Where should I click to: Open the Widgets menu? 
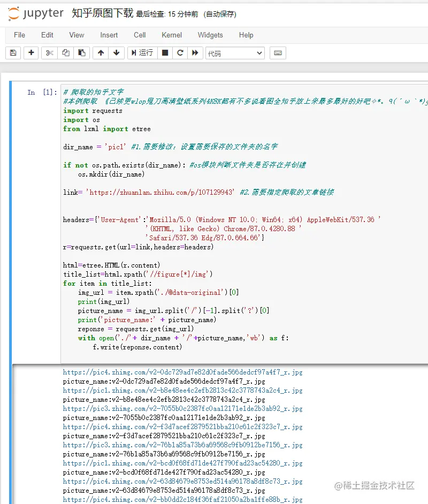tap(210, 35)
